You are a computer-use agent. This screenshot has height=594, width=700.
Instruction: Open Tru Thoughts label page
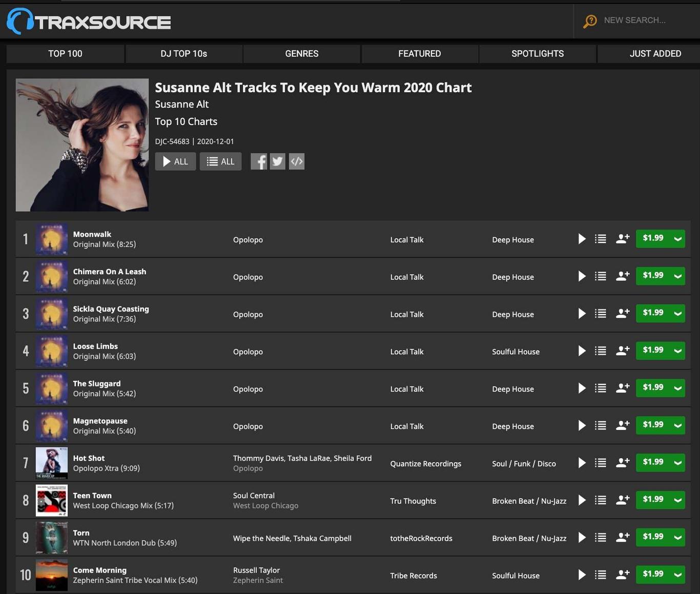click(x=413, y=501)
